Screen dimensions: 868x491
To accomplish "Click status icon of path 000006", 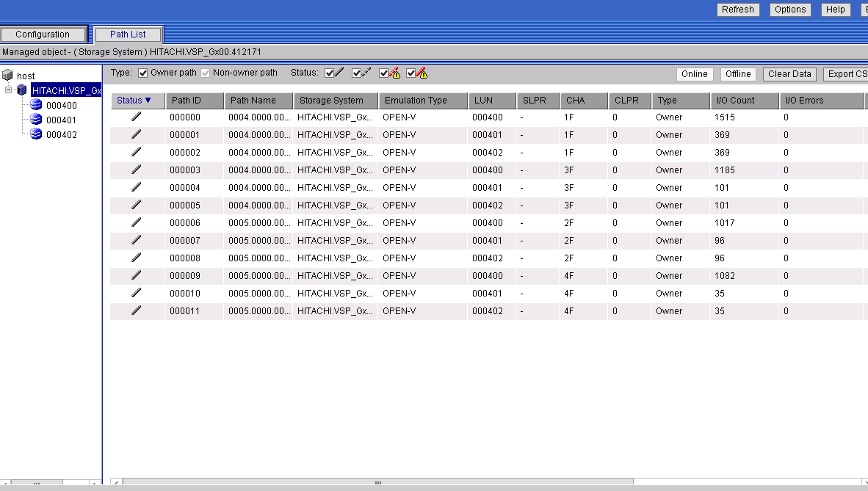I will click(x=136, y=222).
